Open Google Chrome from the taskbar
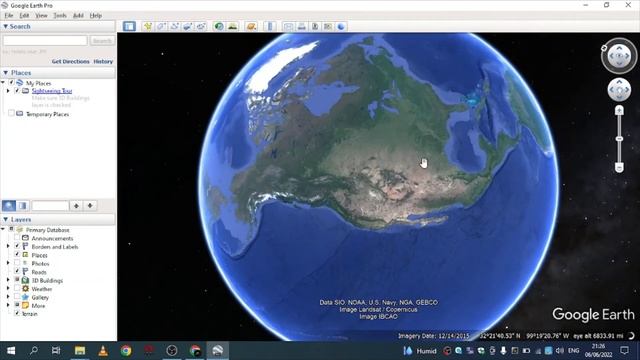This screenshot has width=640, height=360. coord(126,351)
